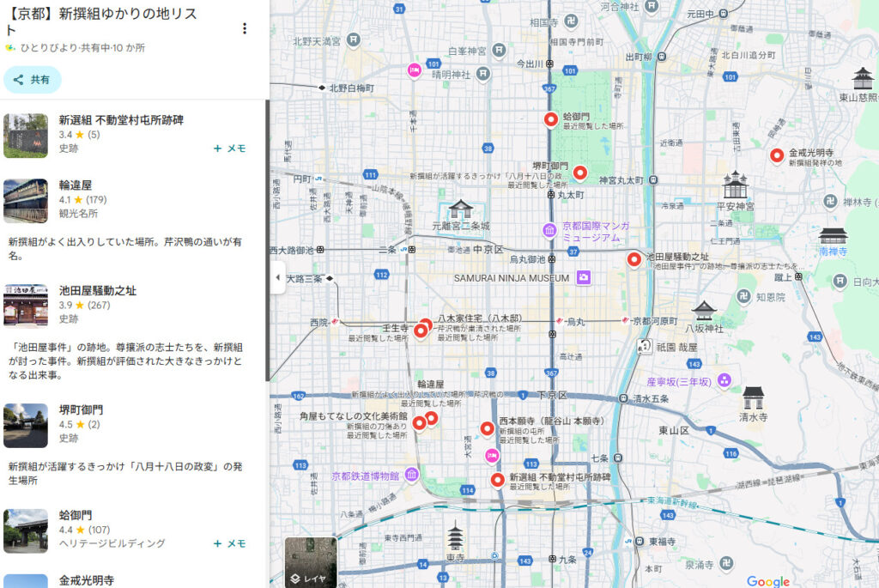Click 京都国際マンガミュージアム museum icon
The width and height of the screenshot is (879, 588).
pyautogui.click(x=549, y=230)
